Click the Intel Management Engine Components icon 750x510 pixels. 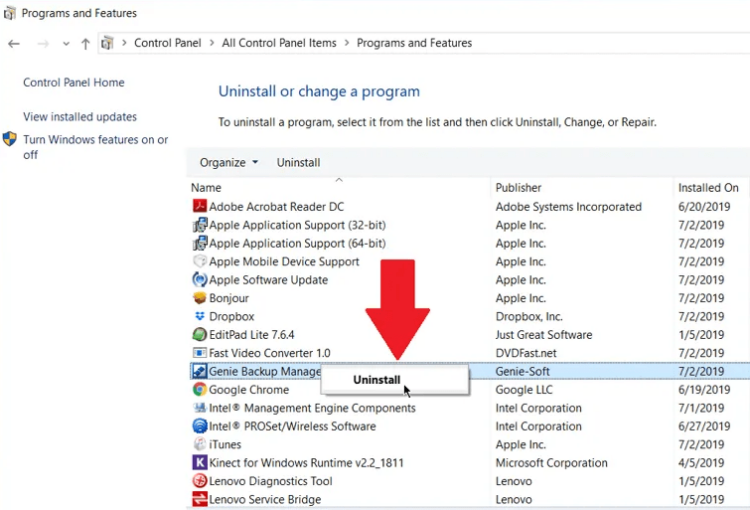coord(199,408)
